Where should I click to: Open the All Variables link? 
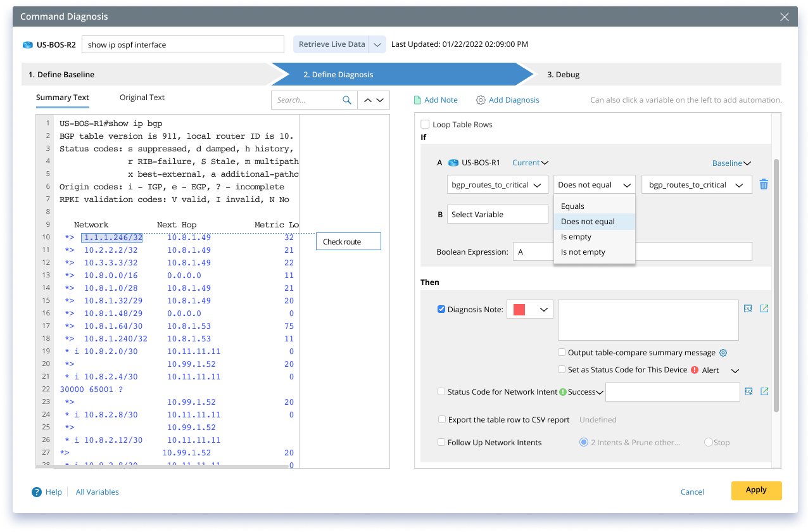click(x=98, y=492)
